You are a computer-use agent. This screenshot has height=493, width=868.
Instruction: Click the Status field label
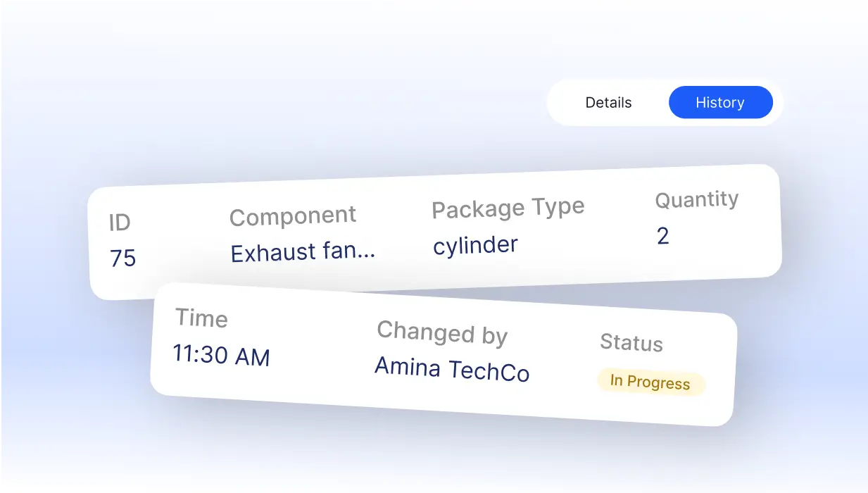631,343
